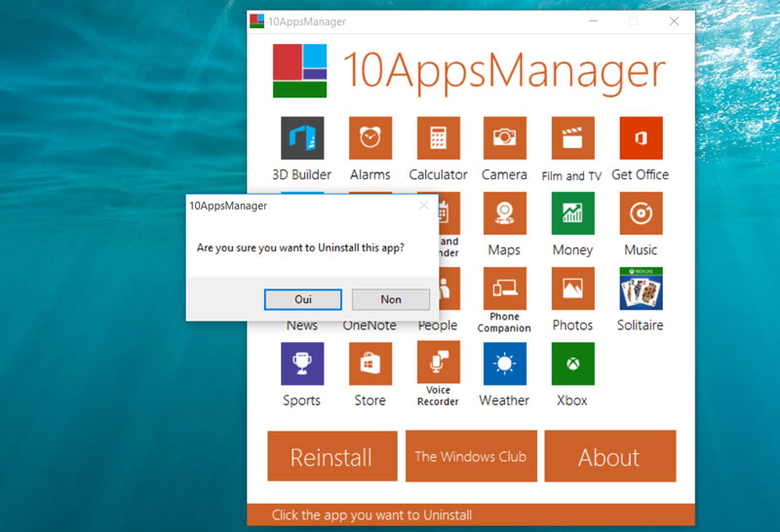780x532 pixels.
Task: Click the Store label text
Action: point(370,400)
